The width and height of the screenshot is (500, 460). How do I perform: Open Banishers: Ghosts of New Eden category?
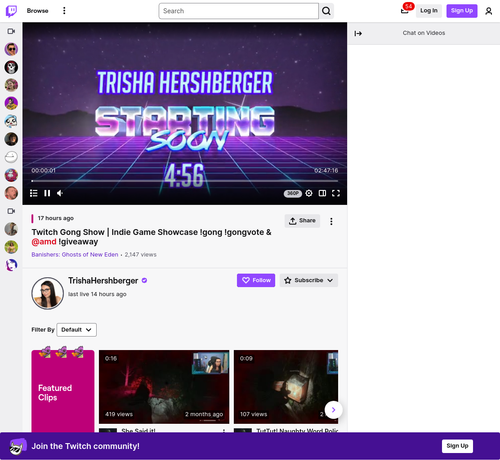75,255
